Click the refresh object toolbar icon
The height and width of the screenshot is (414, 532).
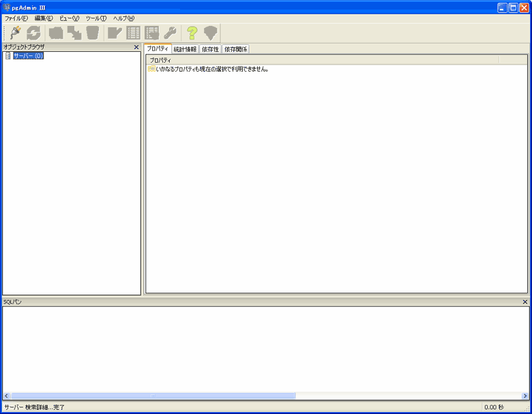(33, 33)
